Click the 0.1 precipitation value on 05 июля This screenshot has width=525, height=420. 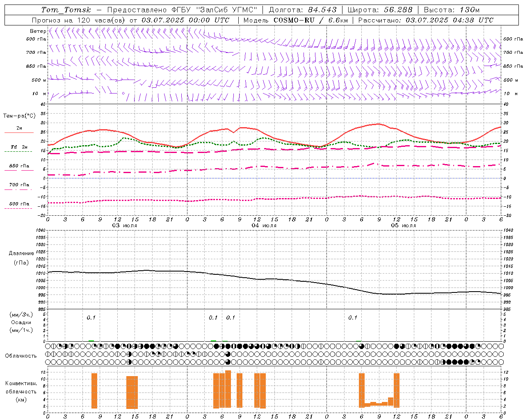pos(353,317)
